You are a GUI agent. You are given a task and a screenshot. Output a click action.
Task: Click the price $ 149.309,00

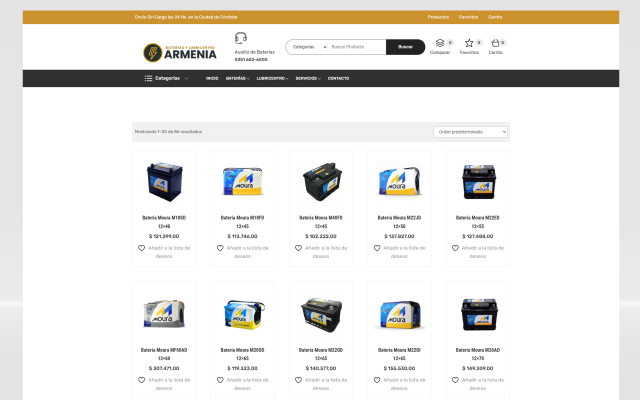click(x=478, y=368)
